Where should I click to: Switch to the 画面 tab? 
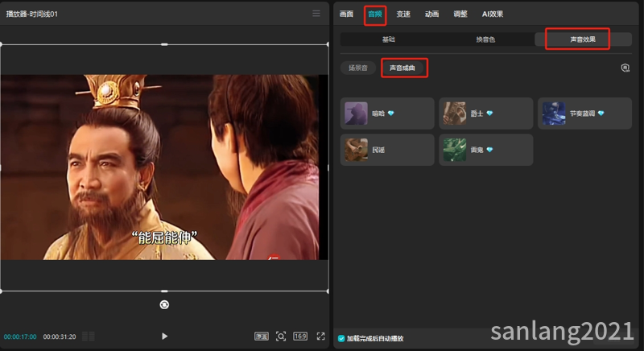click(x=346, y=14)
